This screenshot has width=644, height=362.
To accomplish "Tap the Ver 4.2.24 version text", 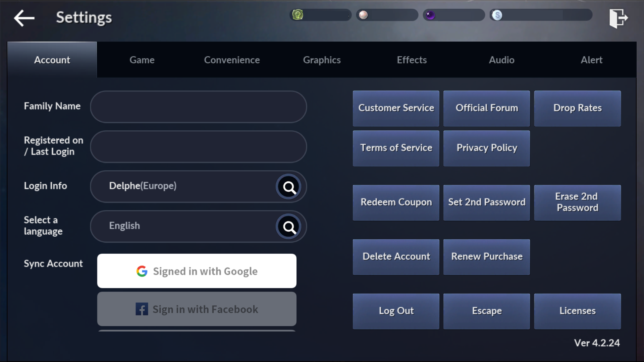I will tap(597, 343).
